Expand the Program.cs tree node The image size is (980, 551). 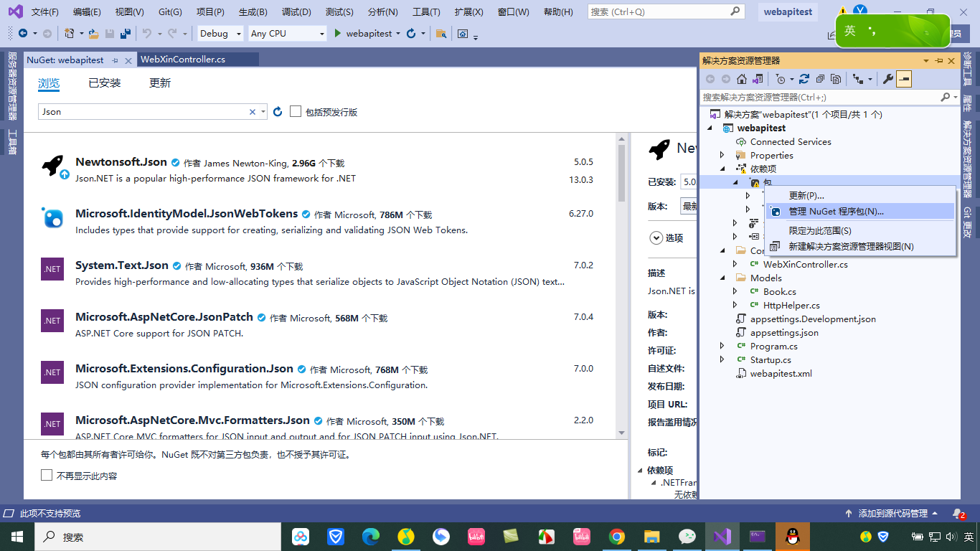pyautogui.click(x=722, y=346)
